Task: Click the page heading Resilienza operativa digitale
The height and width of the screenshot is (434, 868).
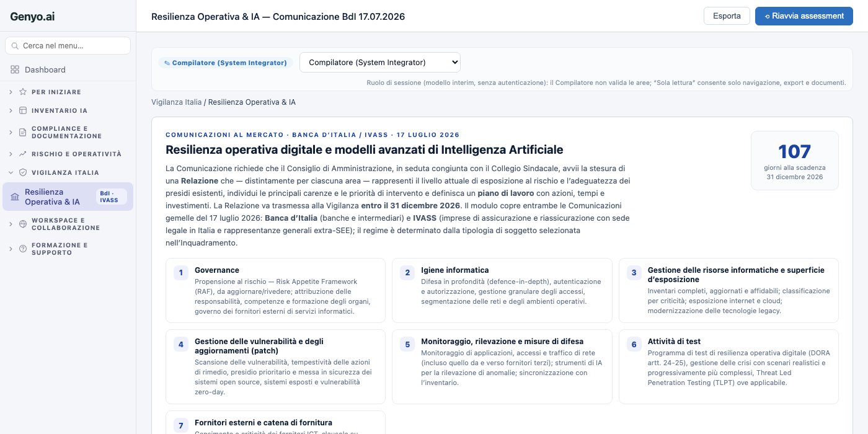Action: click(x=364, y=149)
